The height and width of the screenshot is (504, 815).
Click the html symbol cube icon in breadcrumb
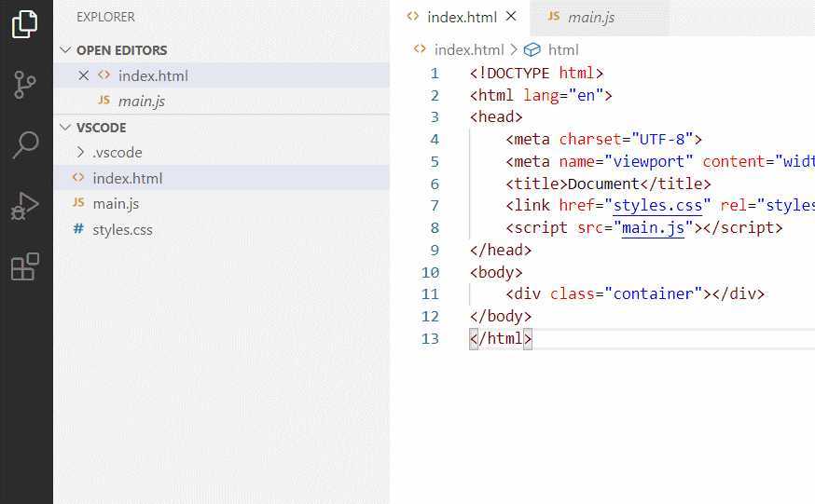[532, 49]
